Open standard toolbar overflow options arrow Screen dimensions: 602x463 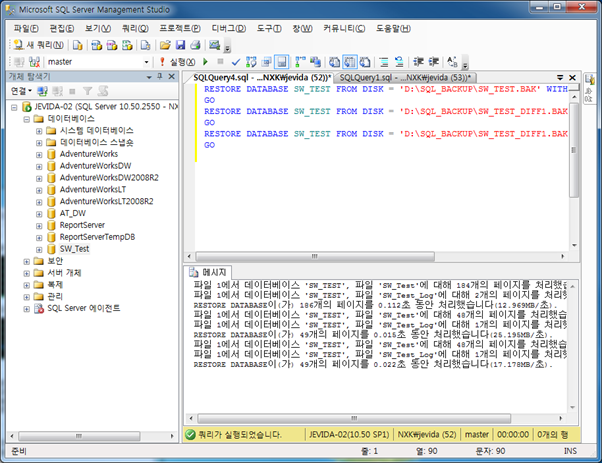click(227, 48)
